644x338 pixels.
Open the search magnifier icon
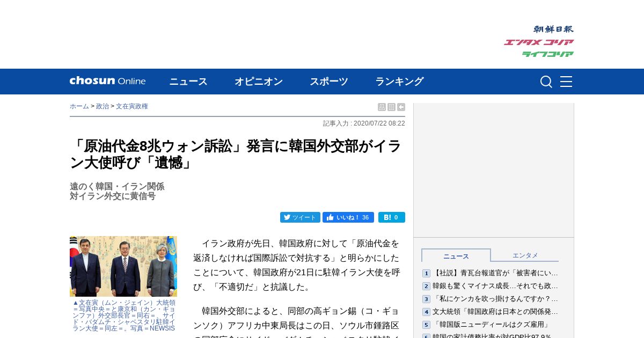[546, 82]
